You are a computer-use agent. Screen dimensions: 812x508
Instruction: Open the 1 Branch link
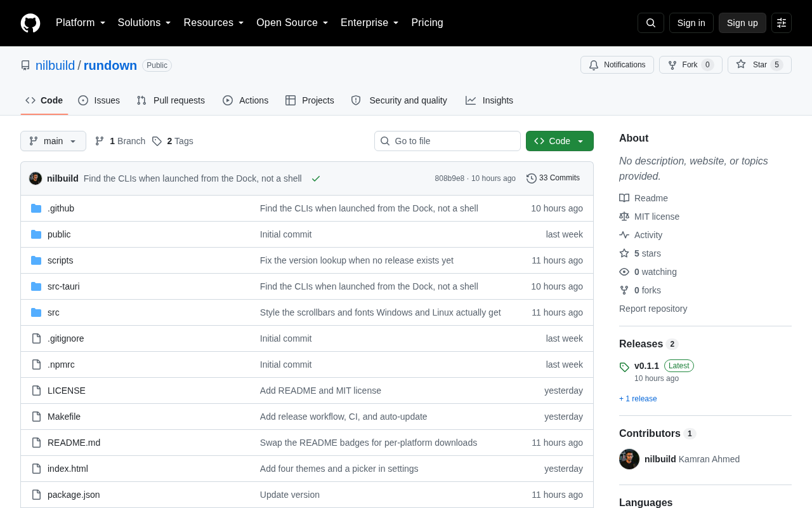120,141
